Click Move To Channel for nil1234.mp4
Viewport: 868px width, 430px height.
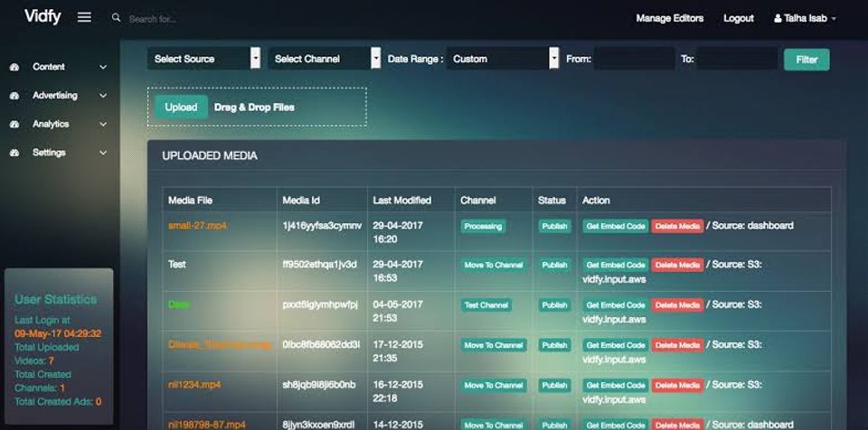pos(494,385)
